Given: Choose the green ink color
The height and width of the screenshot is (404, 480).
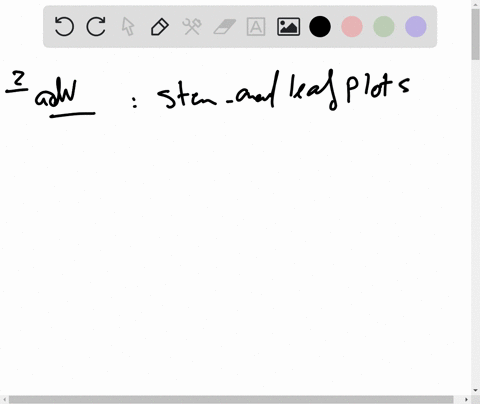Looking at the screenshot, I should [384, 27].
